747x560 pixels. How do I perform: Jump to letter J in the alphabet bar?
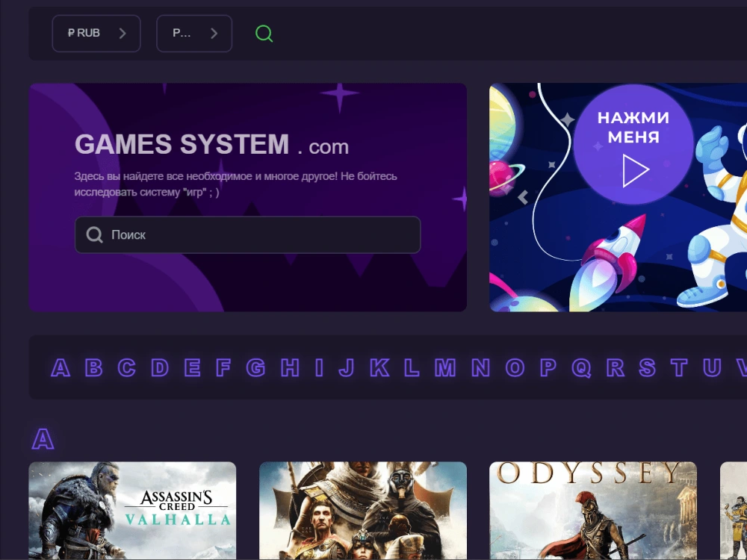point(347,367)
